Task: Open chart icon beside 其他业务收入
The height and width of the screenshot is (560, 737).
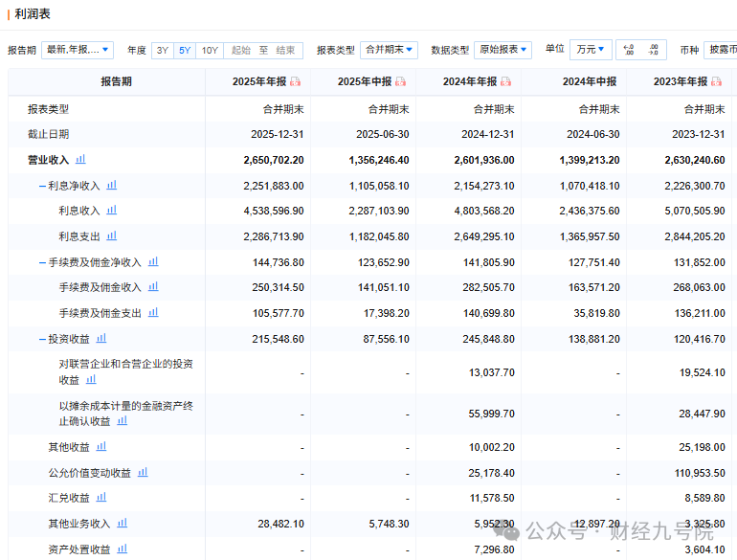Action: (x=123, y=524)
